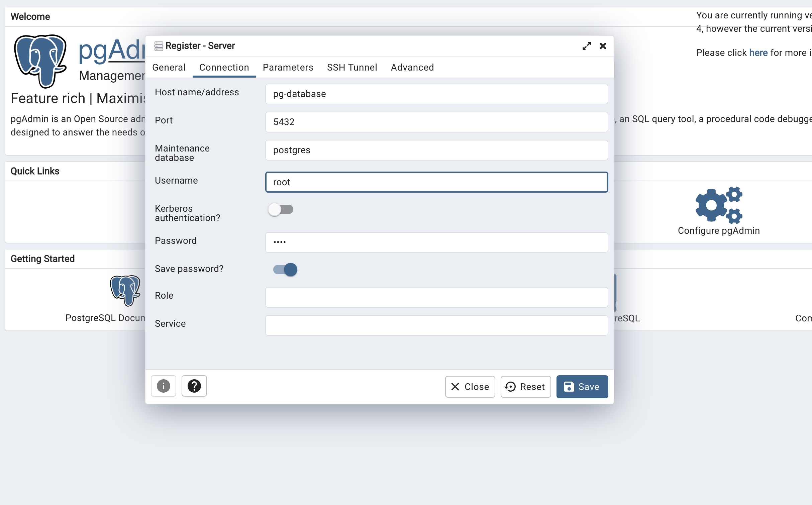This screenshot has width=812, height=505.
Task: Maximize the Register Server dialog with expand icon
Action: [587, 46]
